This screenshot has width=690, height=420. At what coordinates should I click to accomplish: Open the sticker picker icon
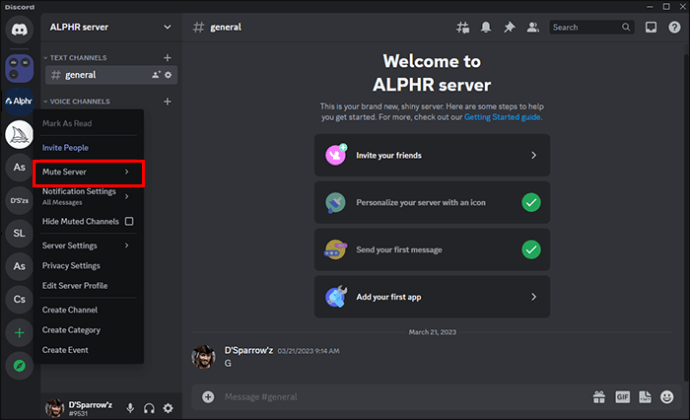coord(645,397)
